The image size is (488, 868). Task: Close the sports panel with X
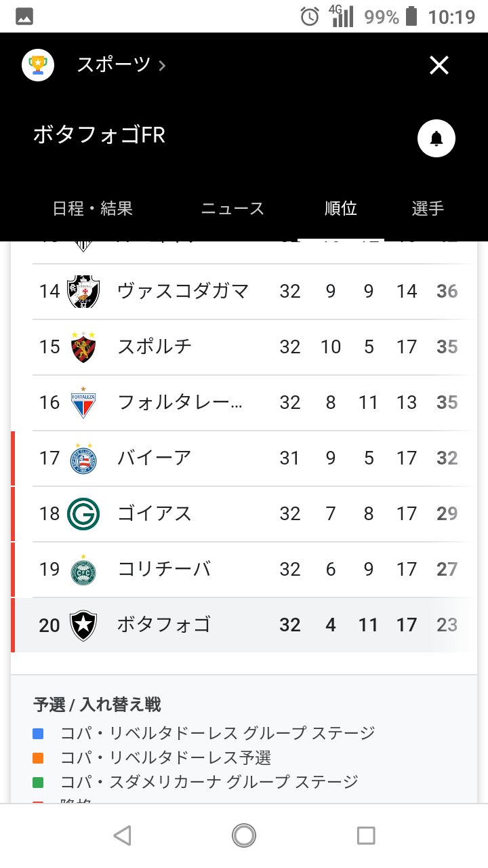click(x=439, y=65)
